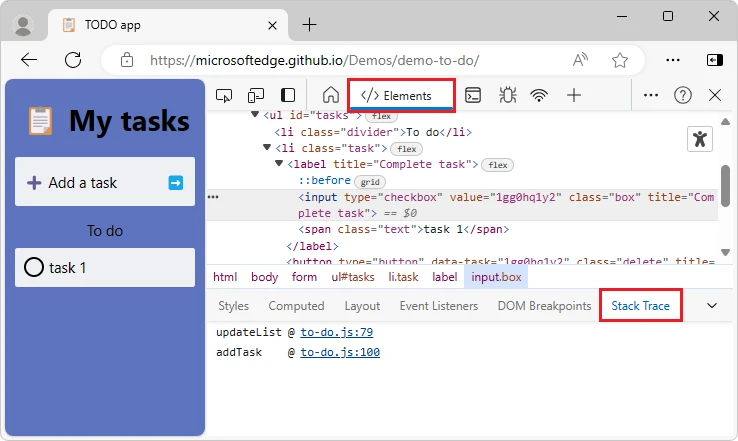Click the task 1 text label
This screenshot has height=441, width=738.
tap(67, 268)
